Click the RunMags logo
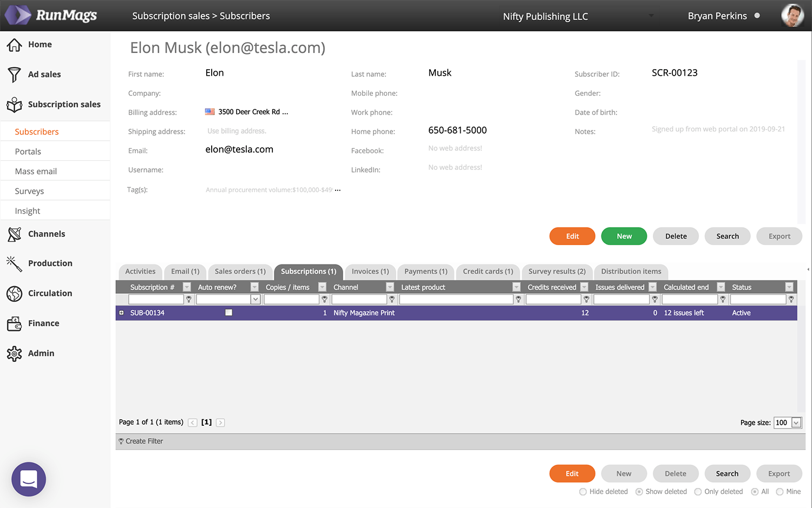 [x=51, y=15]
